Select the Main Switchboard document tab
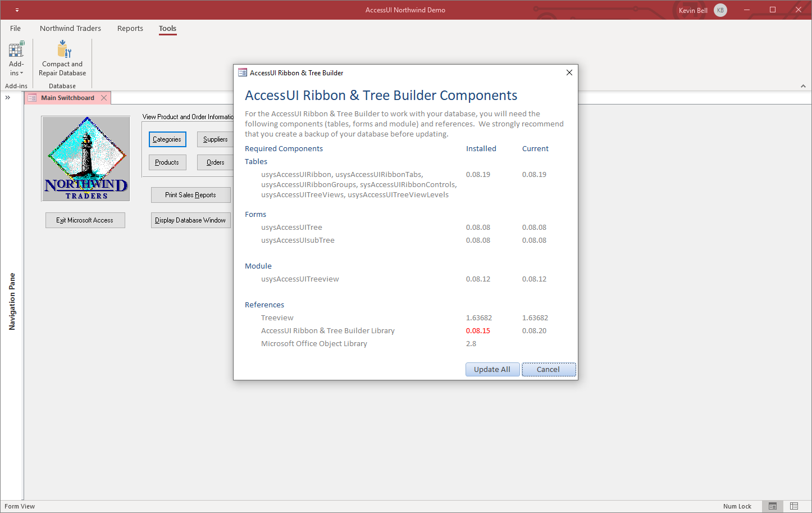Screen dimensions: 812x513 click(67, 98)
